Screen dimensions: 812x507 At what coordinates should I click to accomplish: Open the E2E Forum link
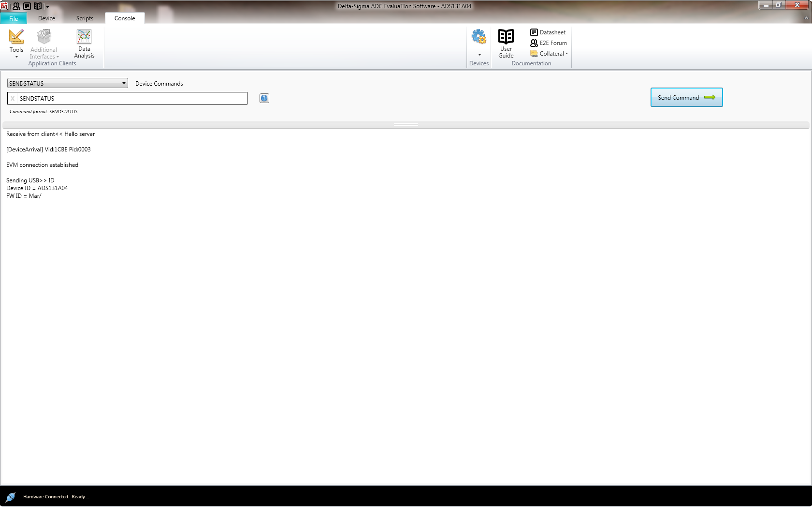(x=548, y=43)
